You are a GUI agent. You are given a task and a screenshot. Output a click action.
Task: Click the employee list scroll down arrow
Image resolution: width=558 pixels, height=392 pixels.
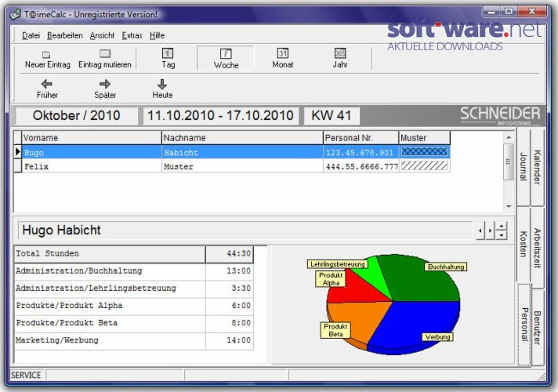(509, 206)
